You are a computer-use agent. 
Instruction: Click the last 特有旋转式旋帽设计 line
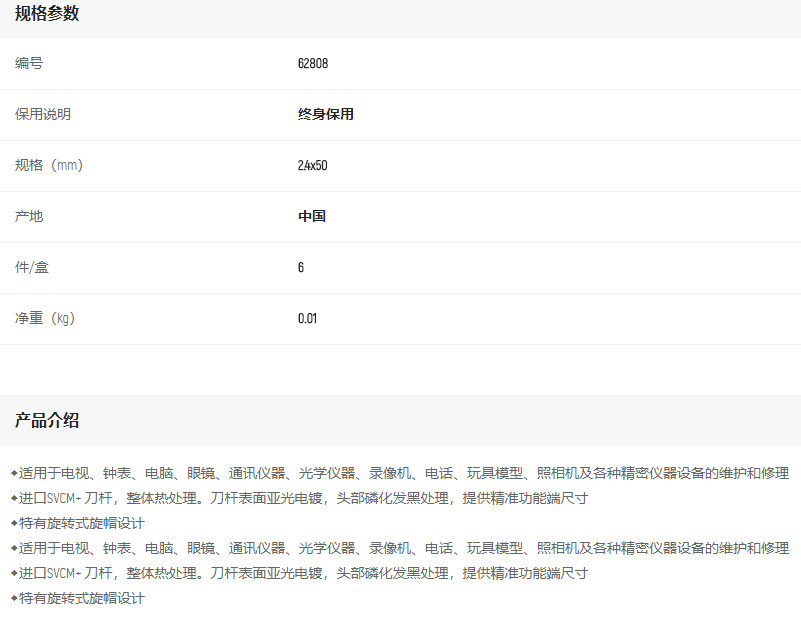click(x=80, y=598)
